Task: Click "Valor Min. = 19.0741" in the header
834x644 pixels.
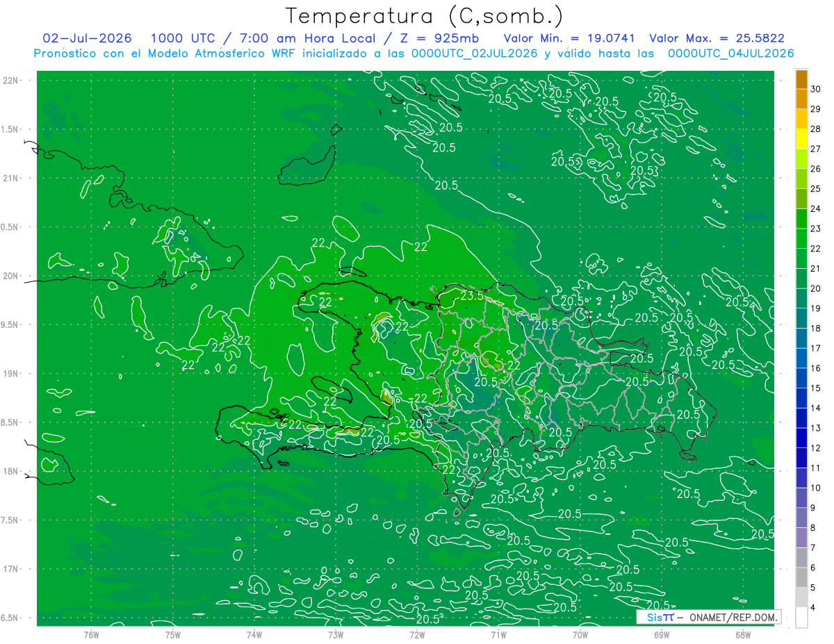Action: point(570,38)
